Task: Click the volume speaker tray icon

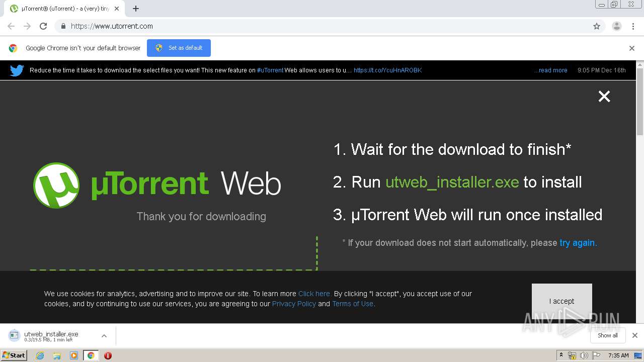Action: pyautogui.click(x=584, y=355)
